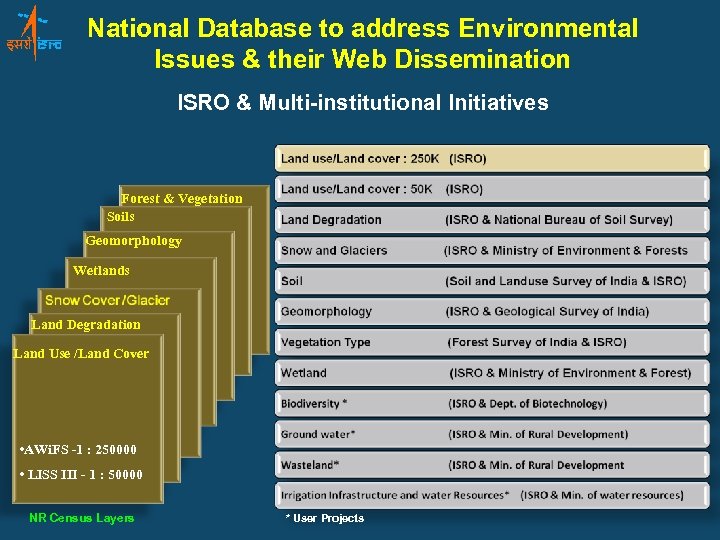Click the '* User Projects' footnote
The image size is (720, 540).
click(x=325, y=518)
